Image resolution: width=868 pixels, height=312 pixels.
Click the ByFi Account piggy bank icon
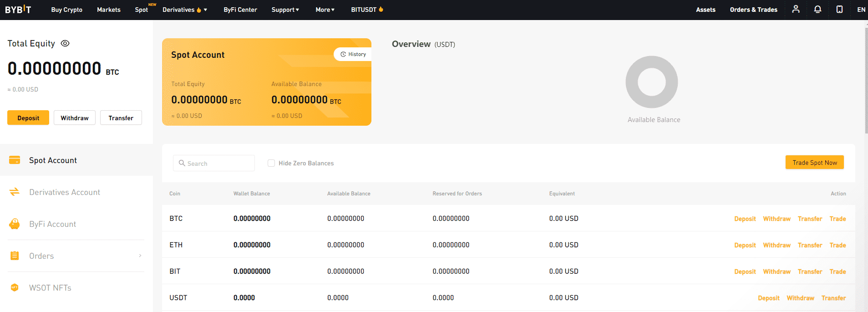(15, 224)
